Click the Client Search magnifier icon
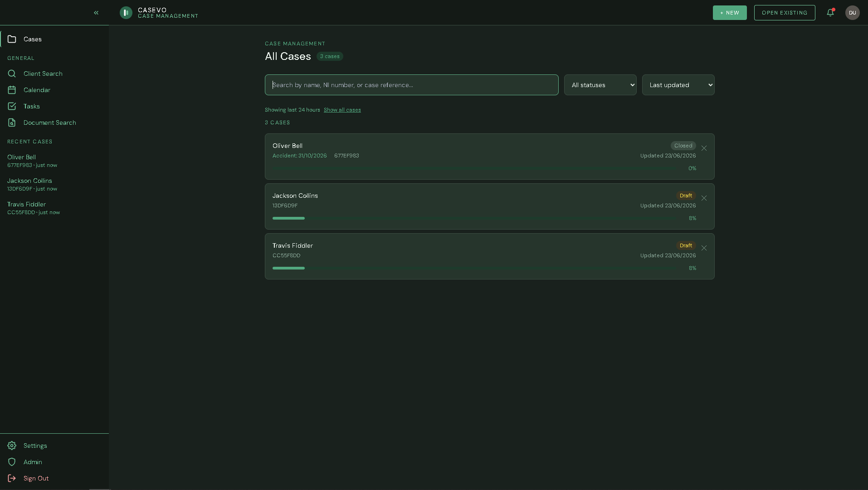Viewport: 868px width, 490px height. coord(12,73)
